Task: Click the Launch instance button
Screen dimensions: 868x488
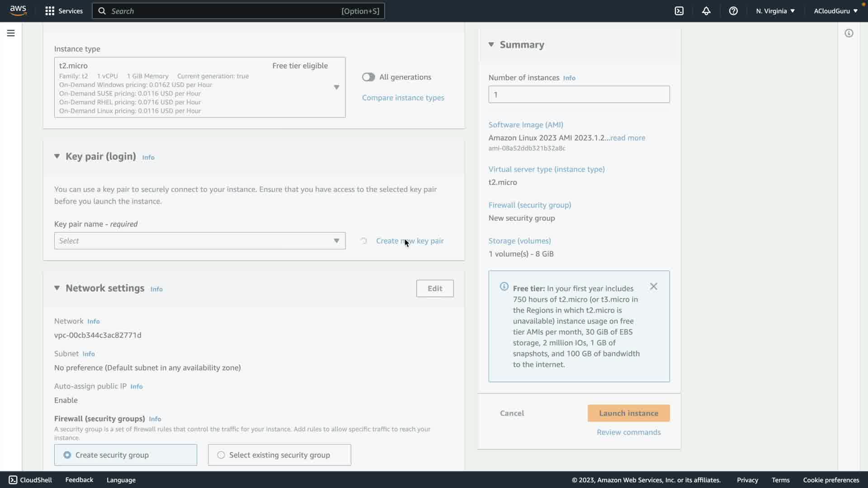Action: pos(628,413)
